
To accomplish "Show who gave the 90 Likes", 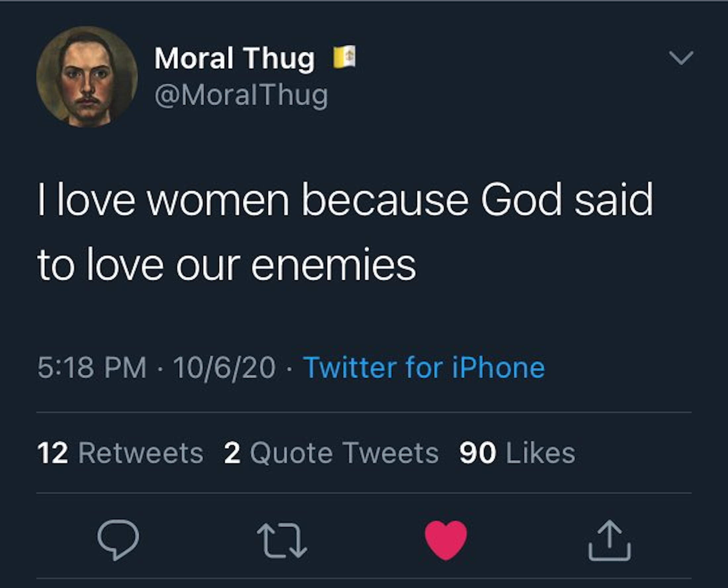I will pos(517,453).
